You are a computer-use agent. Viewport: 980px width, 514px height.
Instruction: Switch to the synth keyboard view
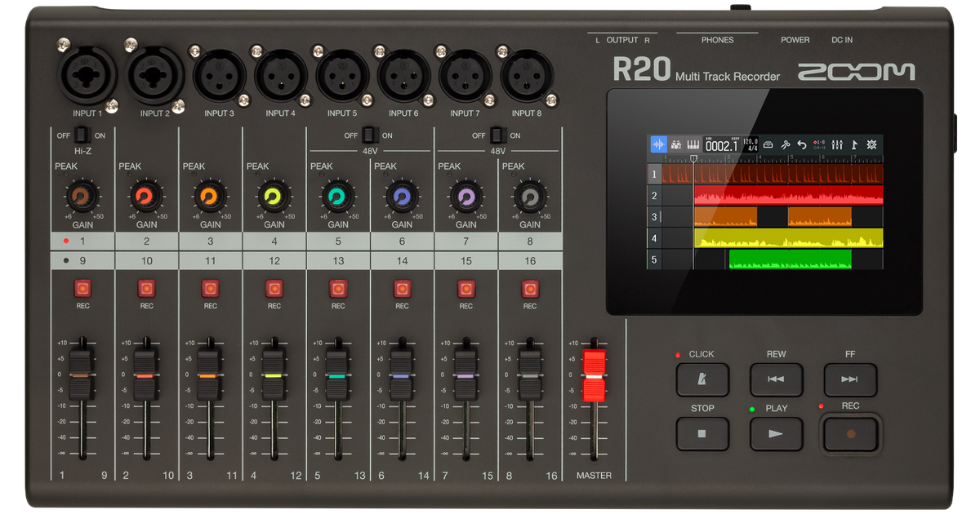click(x=693, y=144)
